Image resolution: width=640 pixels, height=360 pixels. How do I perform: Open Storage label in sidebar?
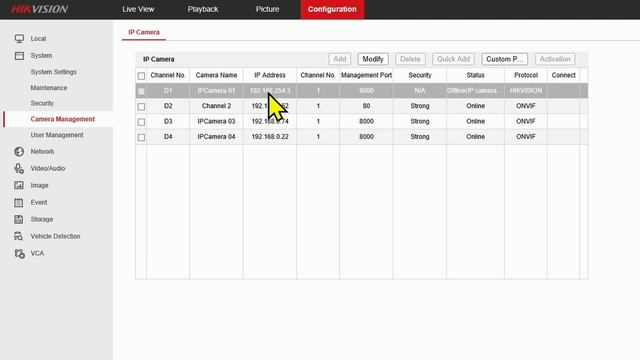(x=42, y=219)
